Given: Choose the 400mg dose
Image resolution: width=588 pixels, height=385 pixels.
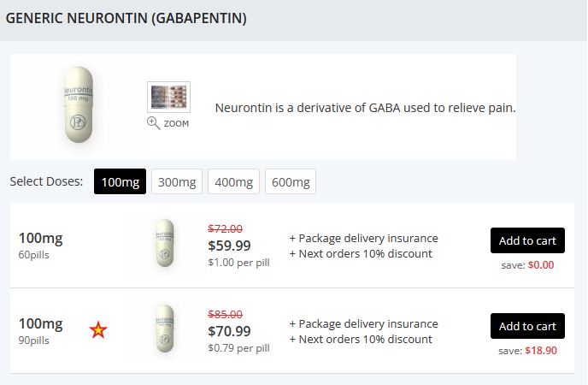Looking at the screenshot, I should pos(233,181).
